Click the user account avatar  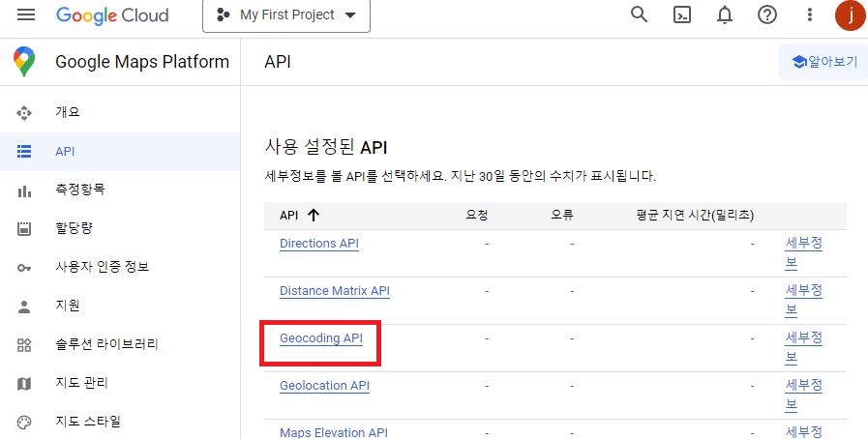coord(851,15)
